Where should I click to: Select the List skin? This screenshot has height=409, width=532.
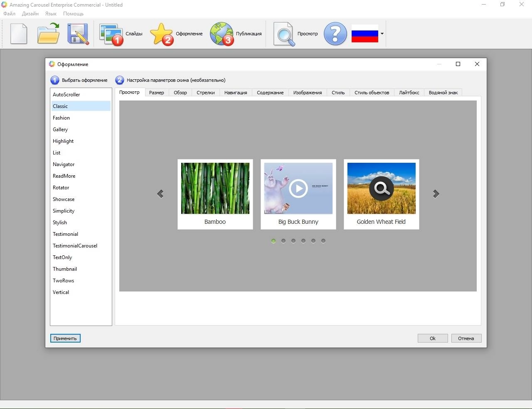click(x=81, y=153)
